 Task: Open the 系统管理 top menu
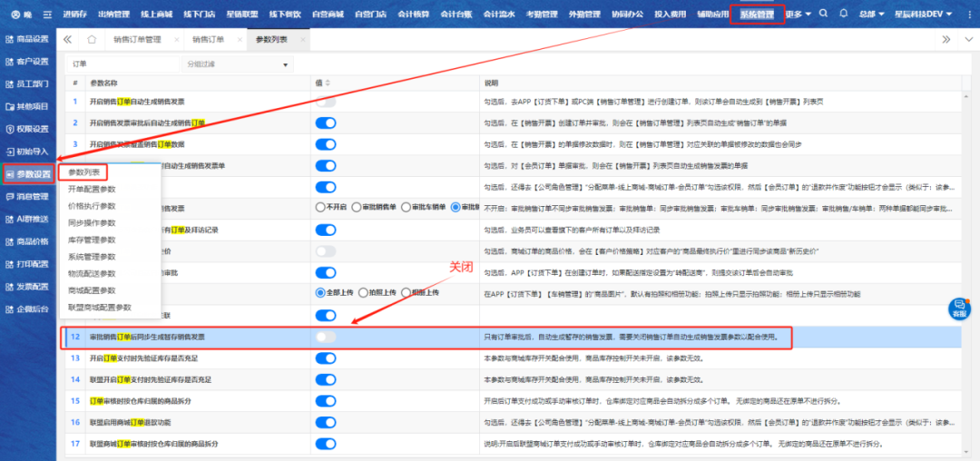[x=757, y=15]
